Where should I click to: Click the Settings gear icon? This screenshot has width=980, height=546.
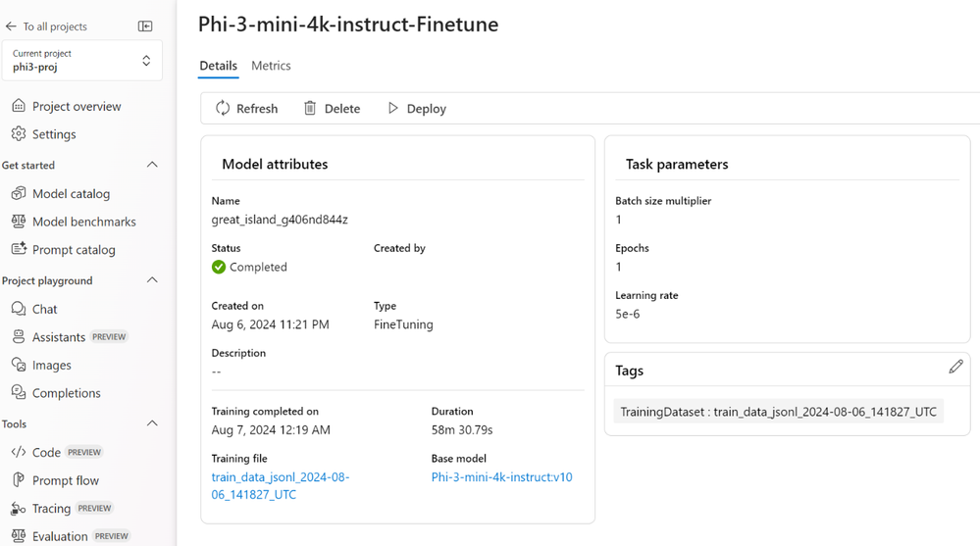[x=19, y=133]
